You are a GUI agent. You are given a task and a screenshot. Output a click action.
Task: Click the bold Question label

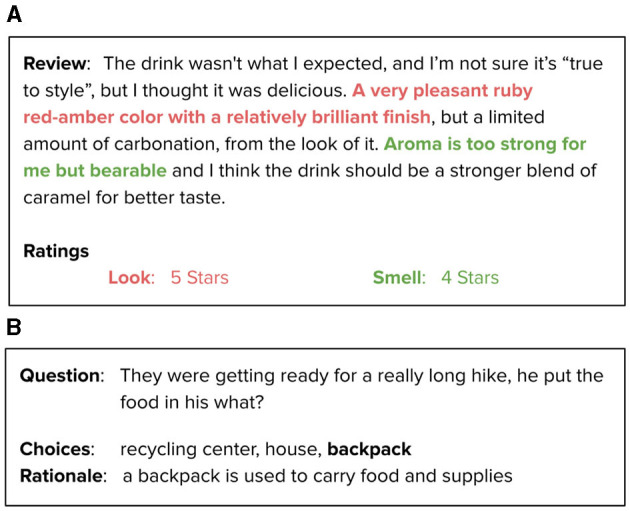point(62,376)
